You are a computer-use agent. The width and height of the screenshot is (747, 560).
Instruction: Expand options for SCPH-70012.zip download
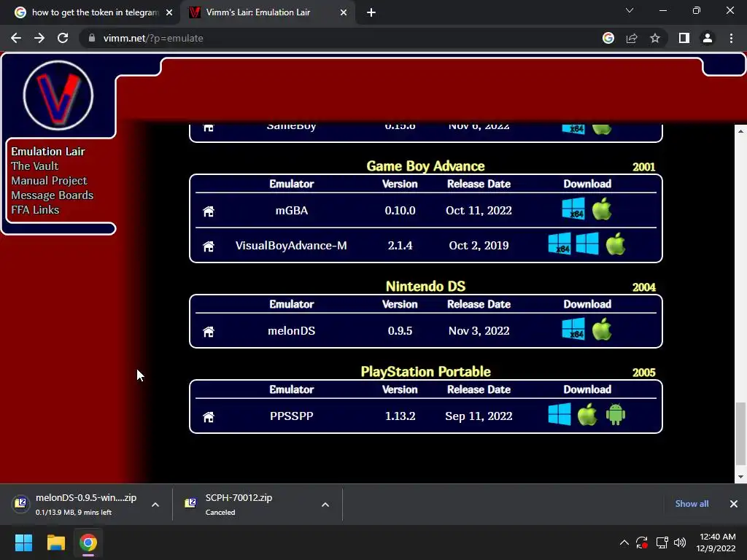click(x=325, y=505)
